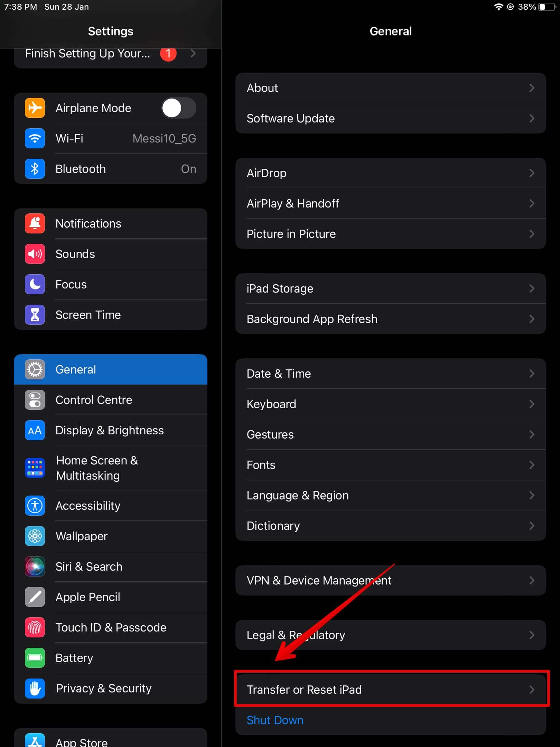This screenshot has width=560, height=747.
Task: Expand Finish Setting Up Your iPad chevron
Action: click(193, 53)
